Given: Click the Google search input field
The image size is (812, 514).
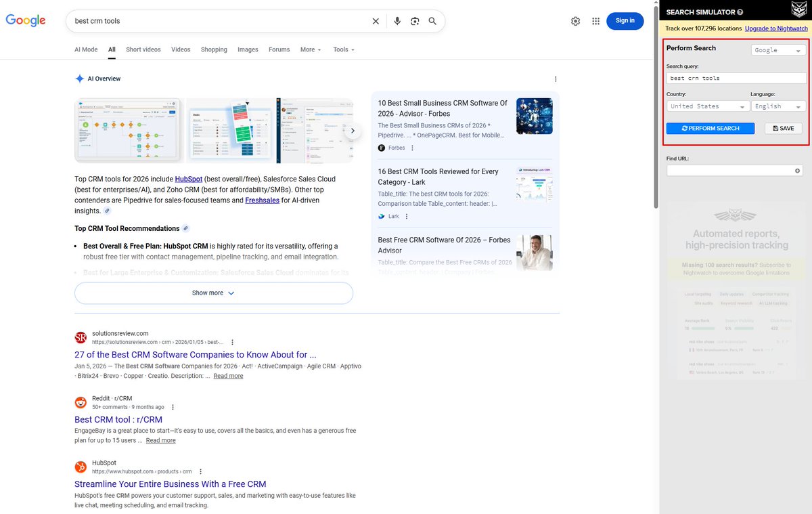Looking at the screenshot, I should pos(220,21).
